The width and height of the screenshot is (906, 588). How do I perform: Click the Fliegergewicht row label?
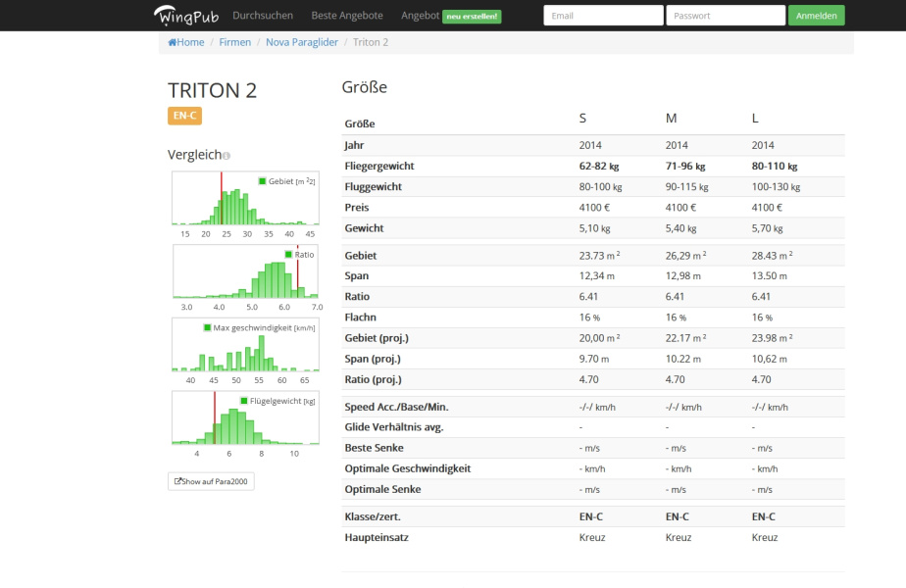[x=379, y=166]
